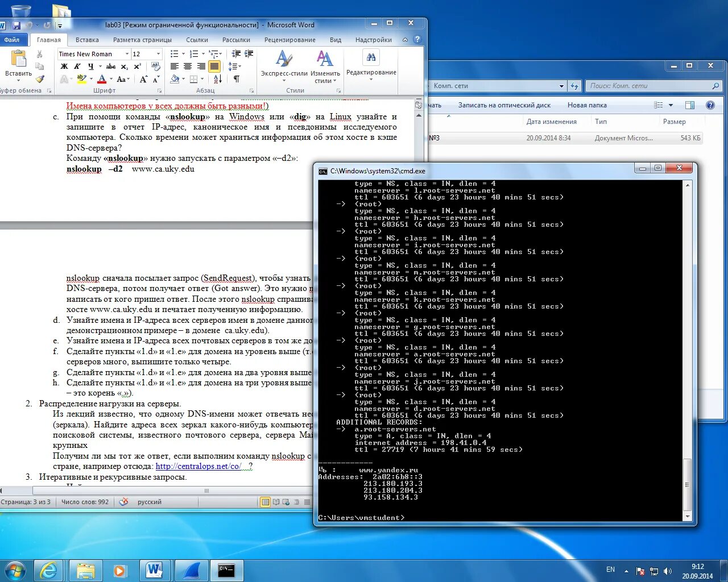Image resolution: width=728 pixels, height=582 pixels.
Task: Click Записать на оптический диск in Explorer
Action: (504, 105)
